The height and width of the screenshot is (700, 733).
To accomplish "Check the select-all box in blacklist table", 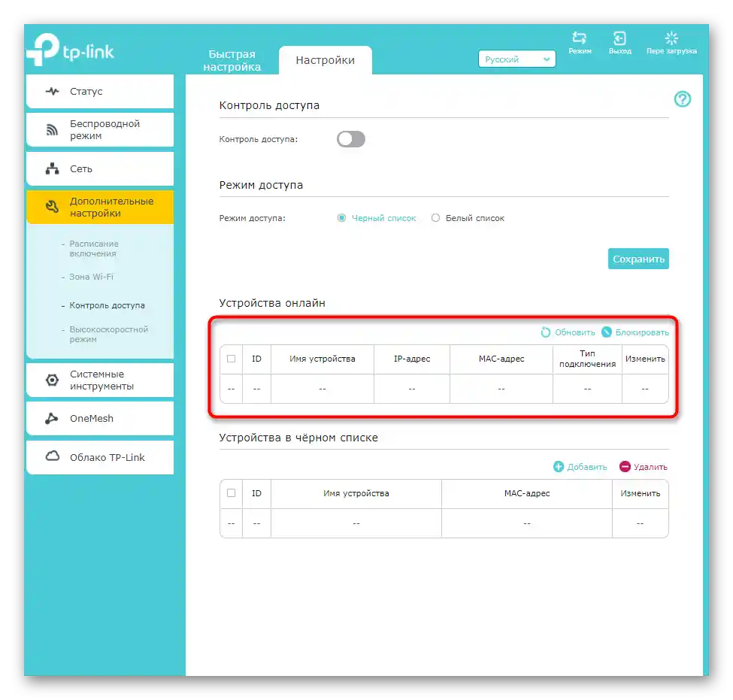I will (231, 492).
